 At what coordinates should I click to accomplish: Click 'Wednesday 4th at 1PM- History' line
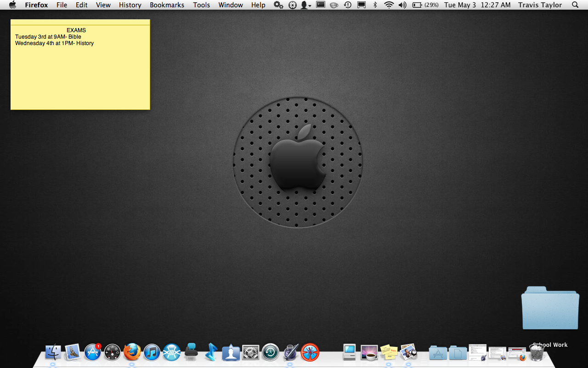[54, 43]
